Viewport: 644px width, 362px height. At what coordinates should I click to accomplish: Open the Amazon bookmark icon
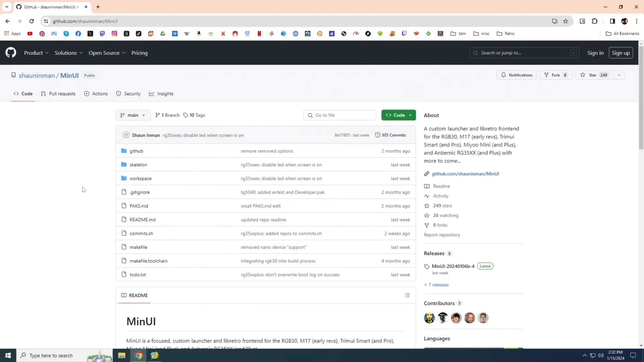click(x=199, y=34)
